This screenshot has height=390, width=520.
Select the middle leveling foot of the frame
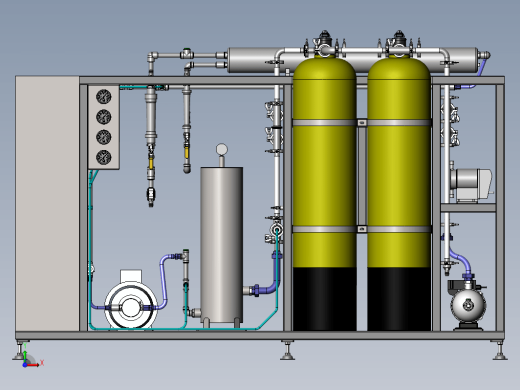point(287,350)
